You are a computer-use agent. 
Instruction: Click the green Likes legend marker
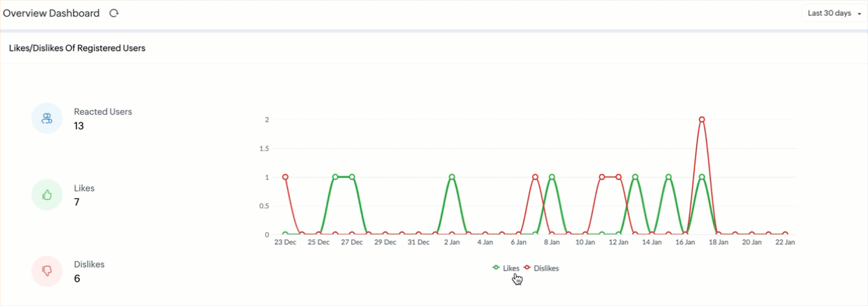coord(496,268)
